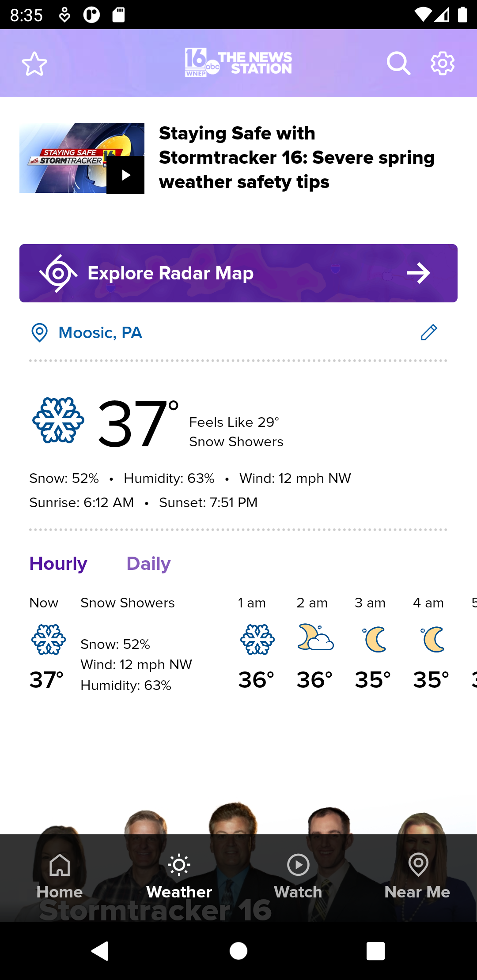Tap the location pin beside Moosic, PA
Image resolution: width=477 pixels, height=980 pixels.
click(39, 332)
